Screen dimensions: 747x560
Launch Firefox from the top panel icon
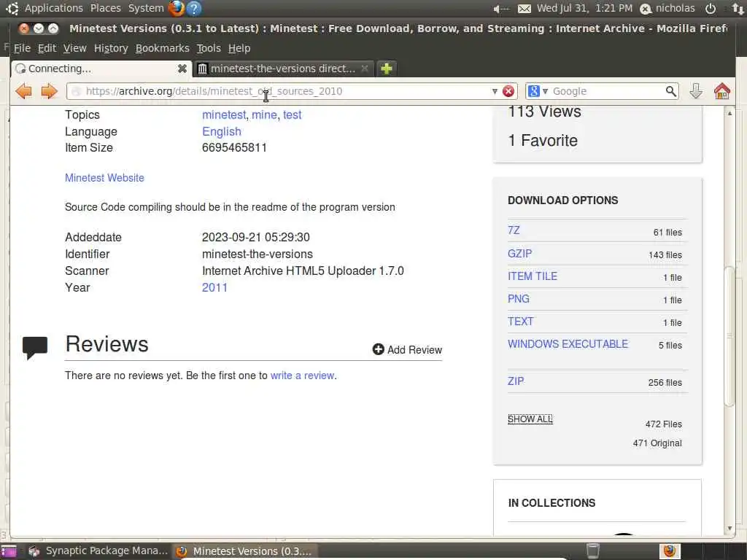[x=176, y=8]
